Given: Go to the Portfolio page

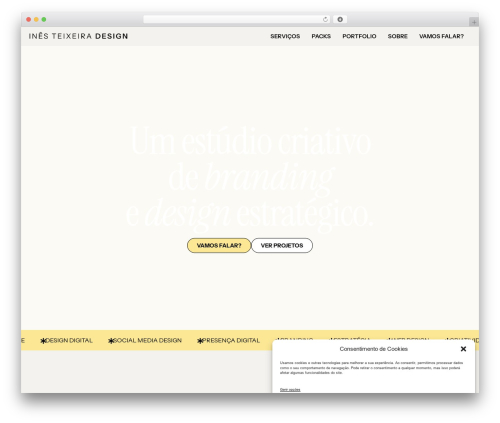Looking at the screenshot, I should click(359, 36).
